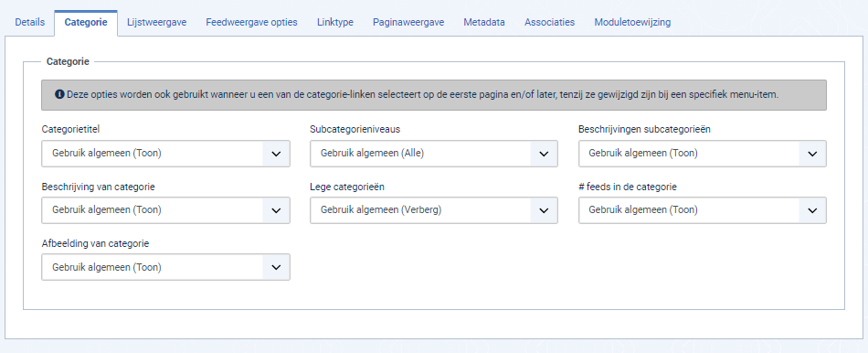868x353 pixels.
Task: Open the Categorietitel dropdown
Action: [165, 154]
